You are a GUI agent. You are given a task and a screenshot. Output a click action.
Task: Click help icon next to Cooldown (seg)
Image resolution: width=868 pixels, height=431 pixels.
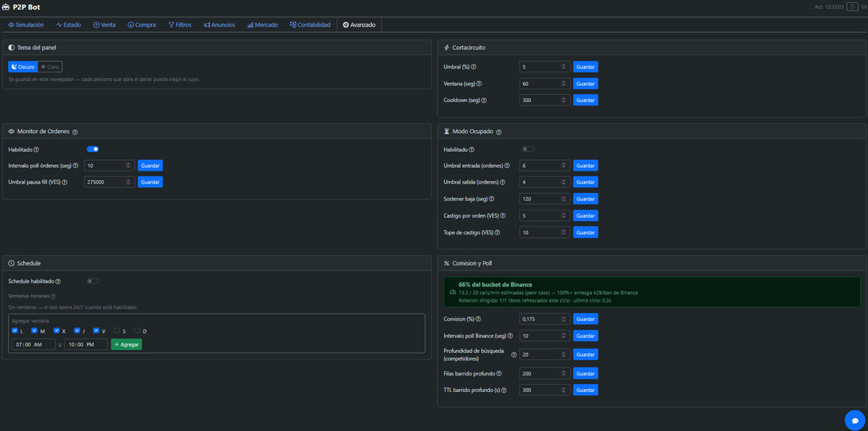coord(484,101)
